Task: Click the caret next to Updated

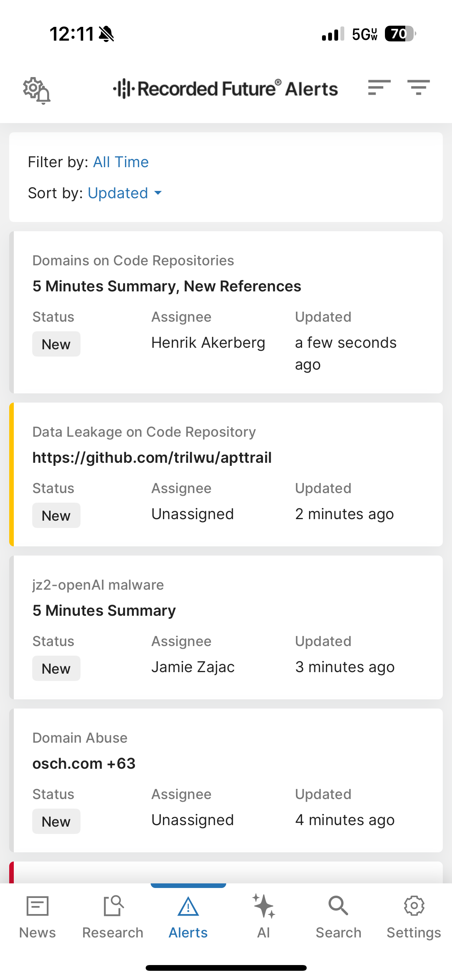Action: pyautogui.click(x=158, y=193)
